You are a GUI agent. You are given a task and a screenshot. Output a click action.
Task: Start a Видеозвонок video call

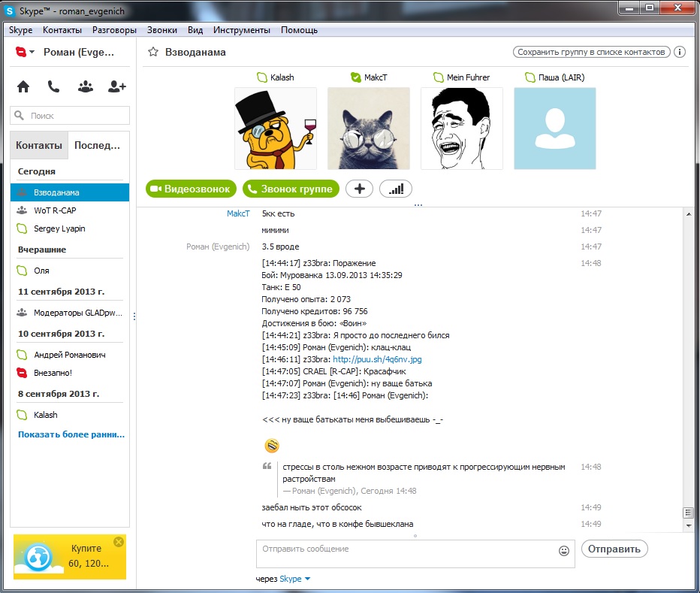pos(192,189)
